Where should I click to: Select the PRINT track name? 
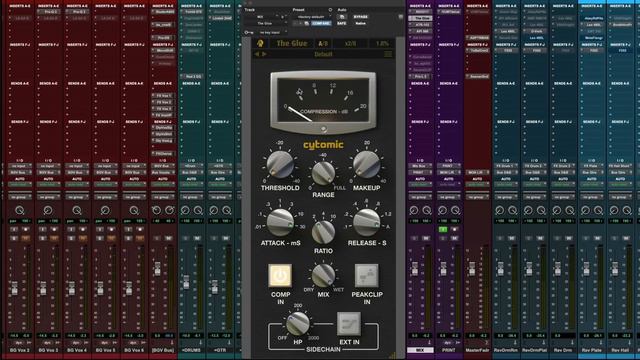coord(449,350)
